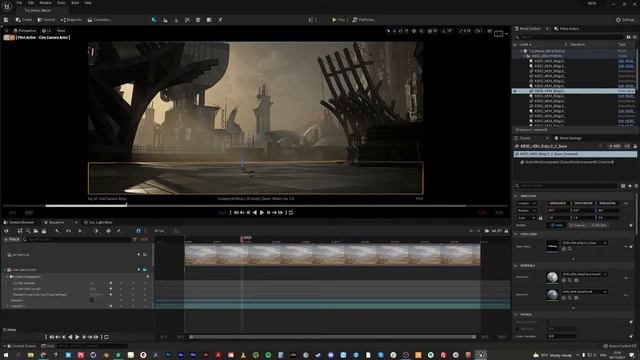Switch to the Place Actors tab

[x=567, y=29]
